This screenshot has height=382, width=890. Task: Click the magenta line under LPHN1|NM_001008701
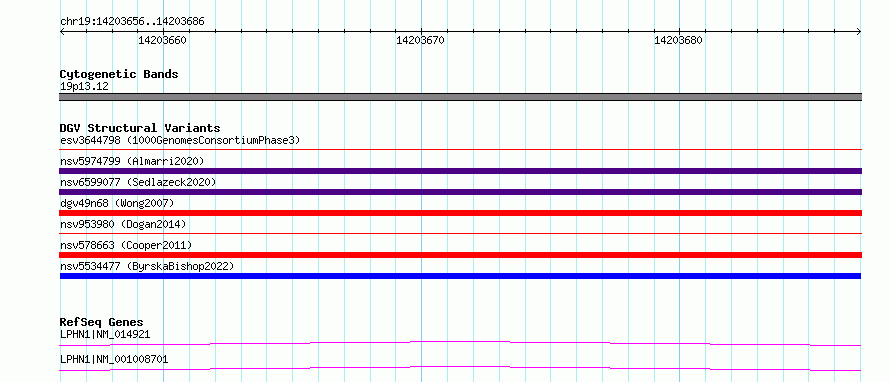tap(460, 368)
